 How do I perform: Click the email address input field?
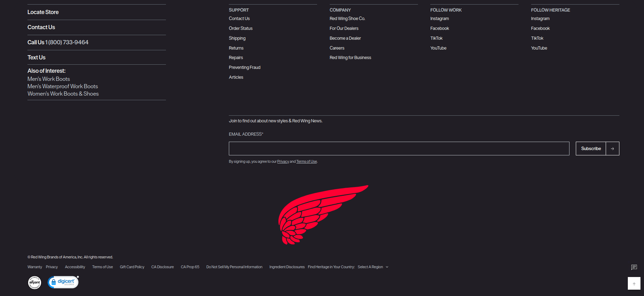(x=399, y=149)
